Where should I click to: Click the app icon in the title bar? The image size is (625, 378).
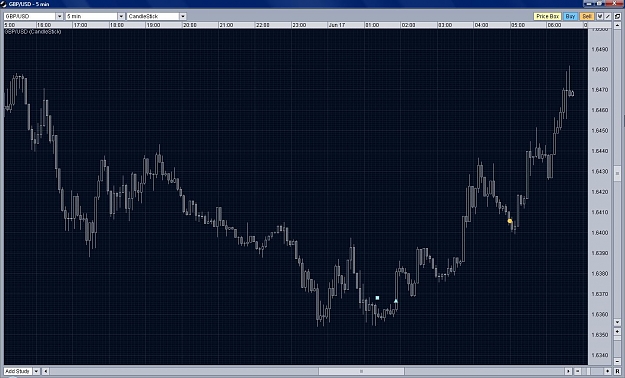click(4, 4)
